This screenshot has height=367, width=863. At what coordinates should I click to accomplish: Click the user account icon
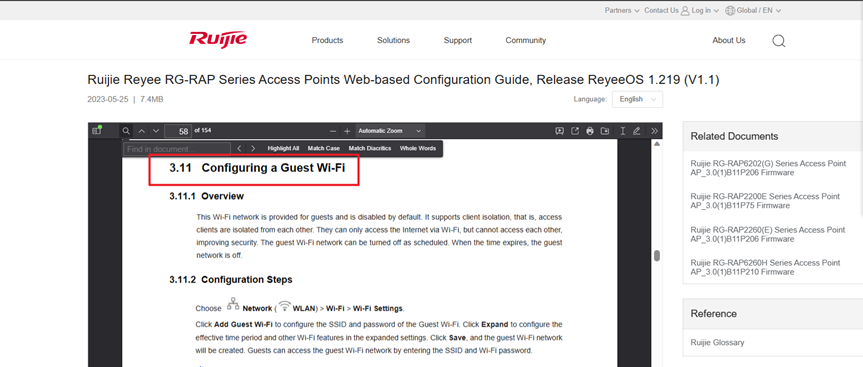pyautogui.click(x=685, y=10)
